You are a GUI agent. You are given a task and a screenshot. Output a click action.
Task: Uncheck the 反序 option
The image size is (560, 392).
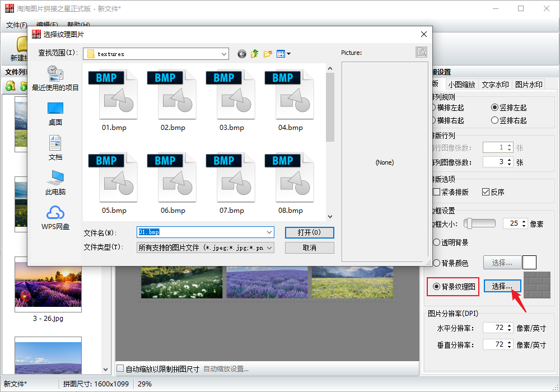point(486,192)
